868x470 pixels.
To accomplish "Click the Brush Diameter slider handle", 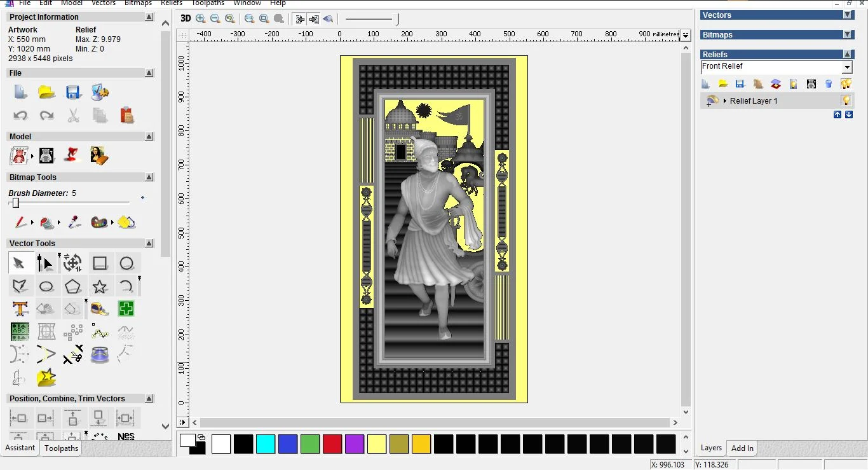I will 16,203.
